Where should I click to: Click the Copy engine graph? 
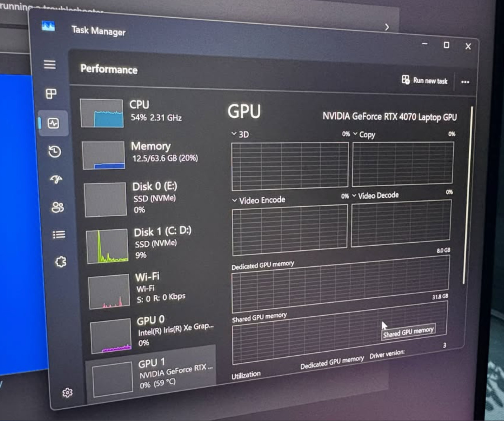(x=403, y=164)
